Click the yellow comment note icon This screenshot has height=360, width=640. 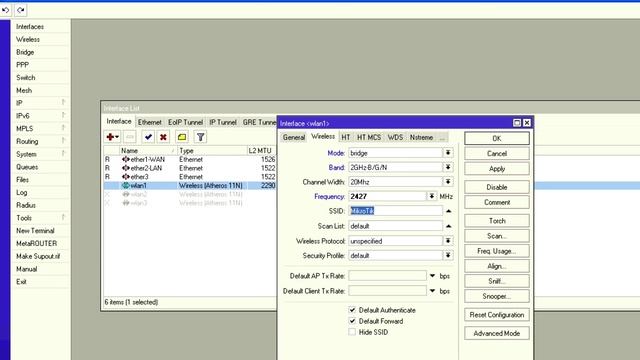point(182,137)
